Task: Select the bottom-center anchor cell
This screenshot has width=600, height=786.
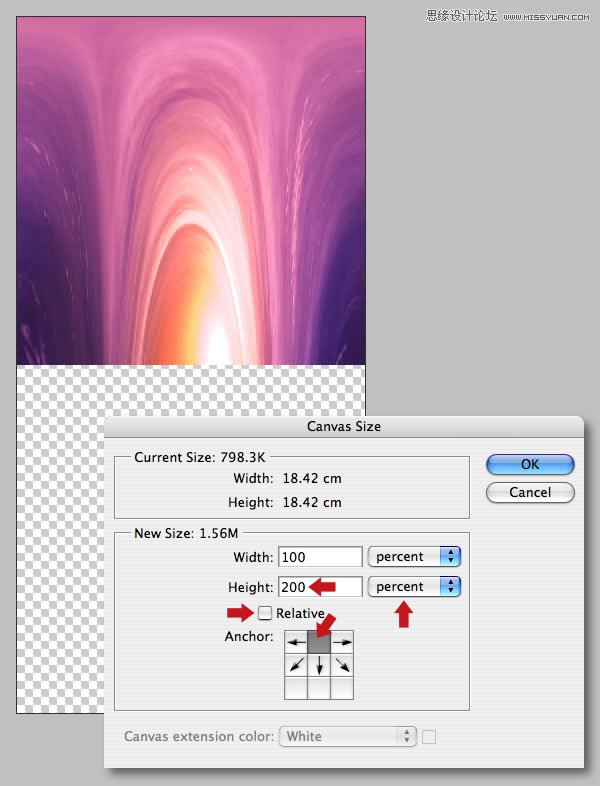Action: pos(319,688)
